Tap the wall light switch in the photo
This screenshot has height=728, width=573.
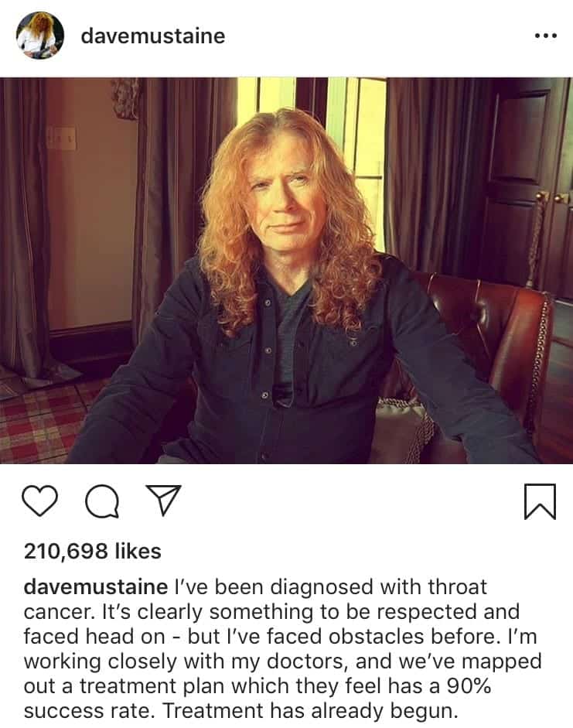pyautogui.click(x=61, y=138)
